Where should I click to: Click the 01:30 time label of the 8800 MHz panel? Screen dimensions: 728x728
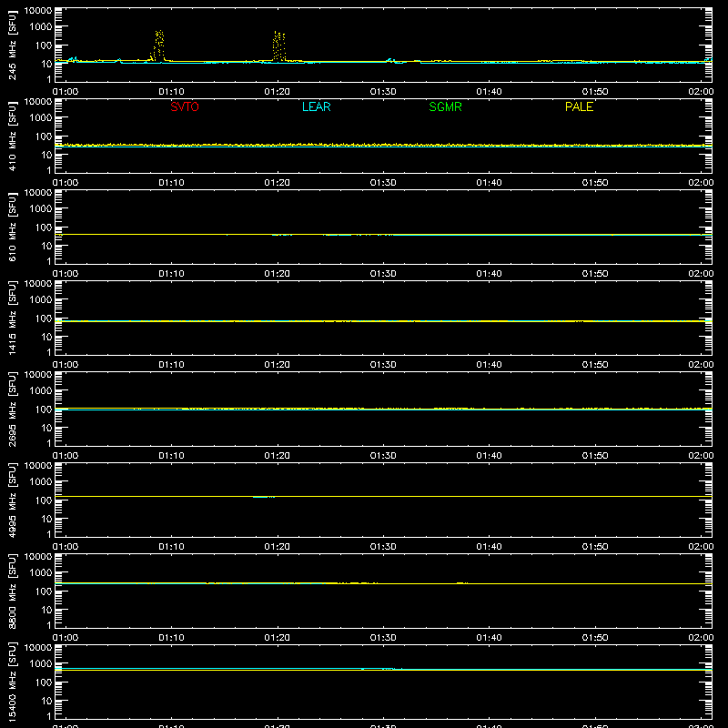pyautogui.click(x=383, y=638)
